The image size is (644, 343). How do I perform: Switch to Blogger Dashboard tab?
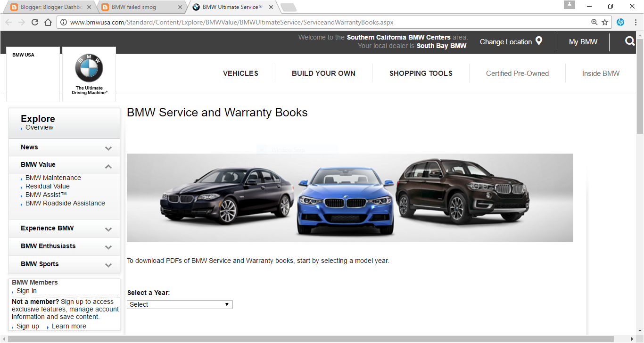point(50,7)
